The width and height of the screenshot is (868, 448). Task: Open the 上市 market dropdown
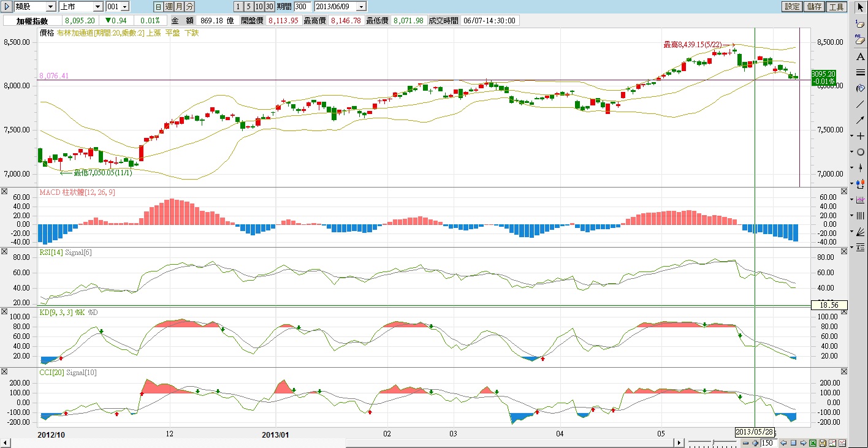click(98, 7)
